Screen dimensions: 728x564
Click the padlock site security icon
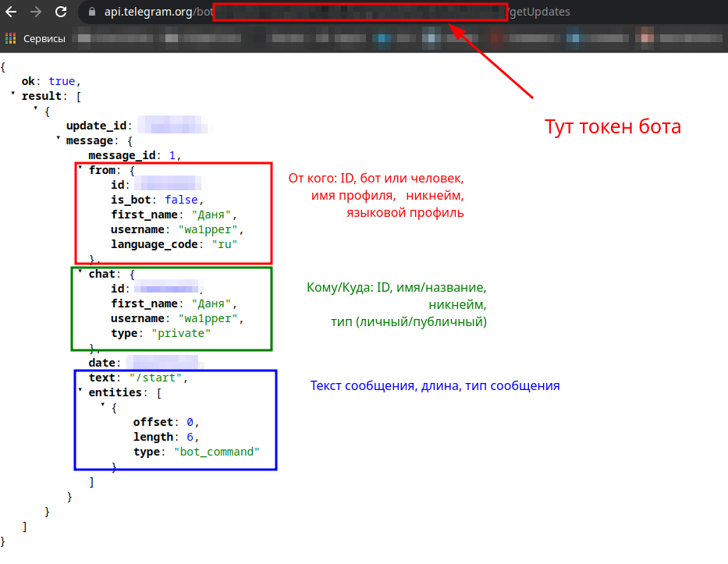pyautogui.click(x=92, y=12)
